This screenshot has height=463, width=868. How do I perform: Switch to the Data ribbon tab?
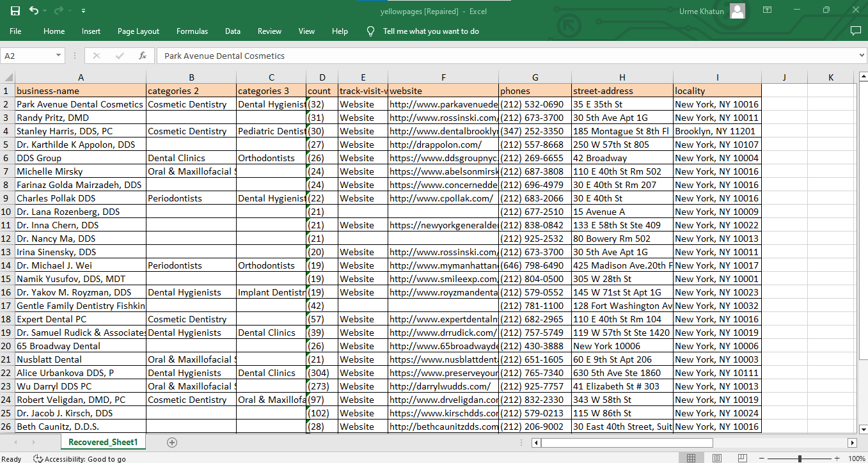[232, 31]
